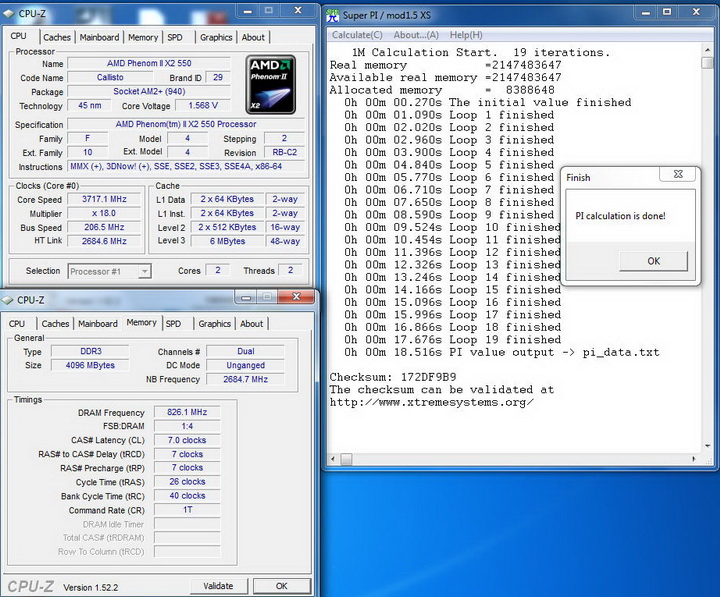Screen dimensions: 720x597
Task: Click the Multiplier value x 18.0
Action: [104, 213]
